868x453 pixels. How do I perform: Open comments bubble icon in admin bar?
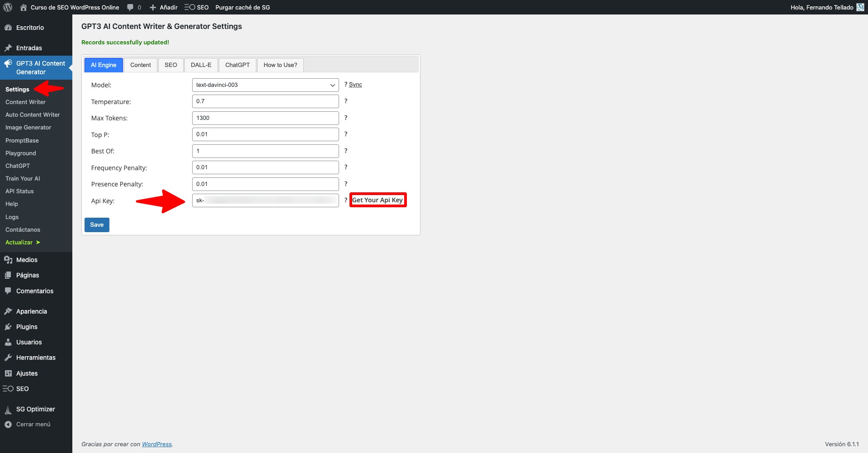[x=130, y=7]
